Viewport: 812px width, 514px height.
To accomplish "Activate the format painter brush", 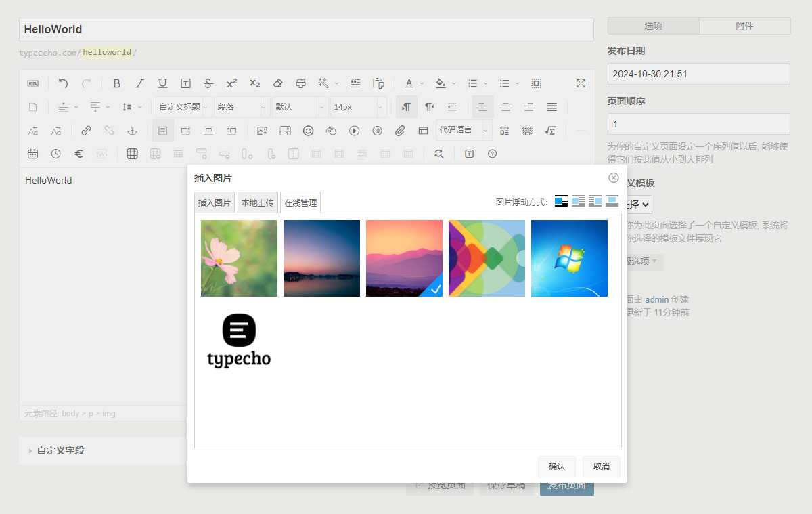I will click(x=300, y=83).
